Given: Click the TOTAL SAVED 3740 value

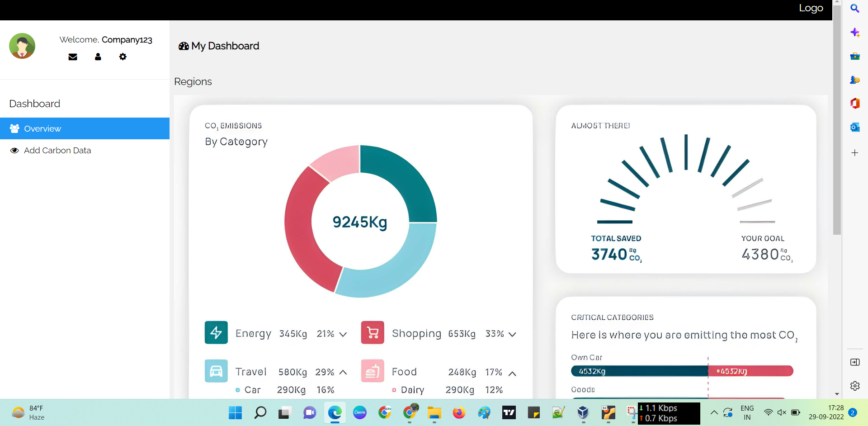Looking at the screenshot, I should click(616, 255).
